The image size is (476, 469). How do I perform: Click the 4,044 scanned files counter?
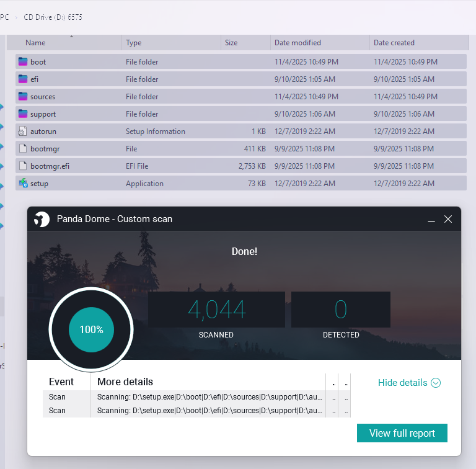pos(216,310)
